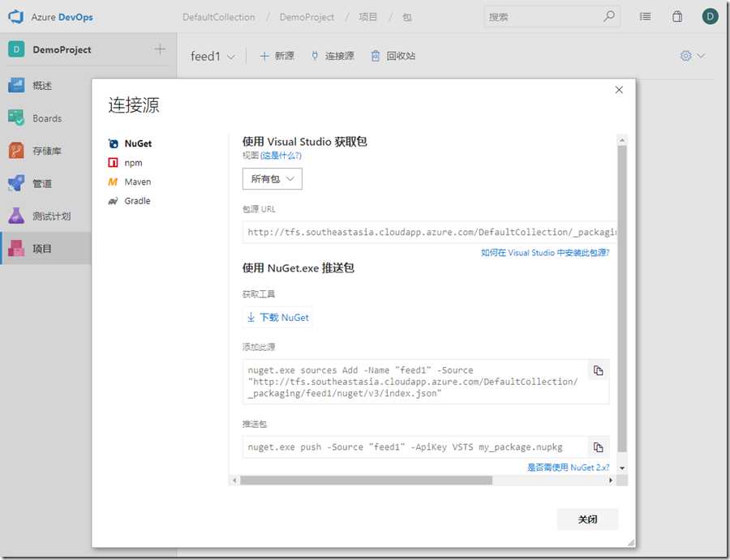The height and width of the screenshot is (560, 730).
Task: Click the 连接源 plug icon in toolbar
Action: pos(315,56)
